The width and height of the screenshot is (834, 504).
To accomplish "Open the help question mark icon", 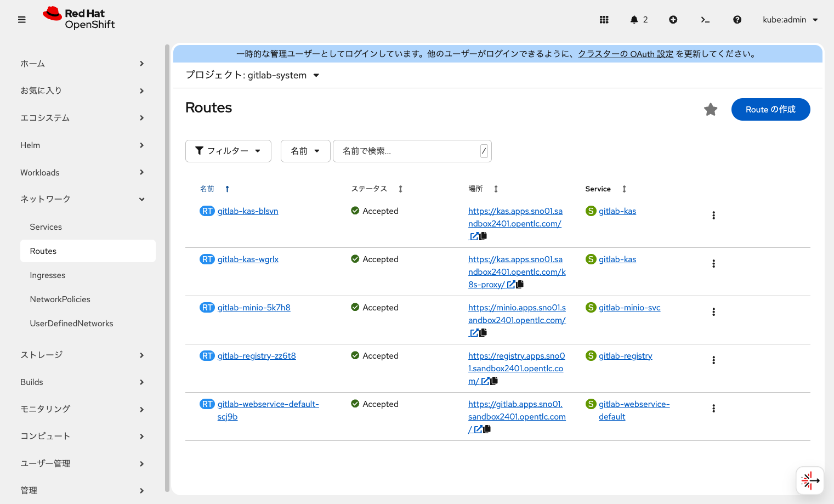I will click(x=737, y=19).
